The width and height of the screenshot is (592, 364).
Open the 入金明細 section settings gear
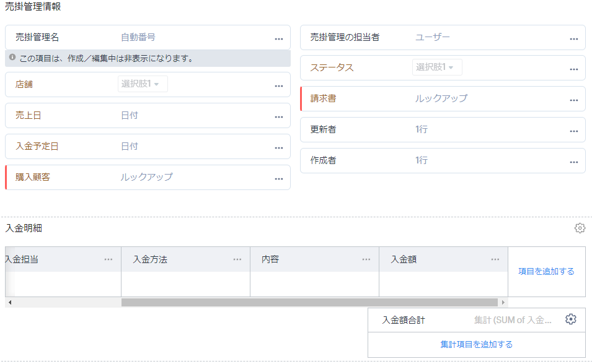[x=580, y=228]
